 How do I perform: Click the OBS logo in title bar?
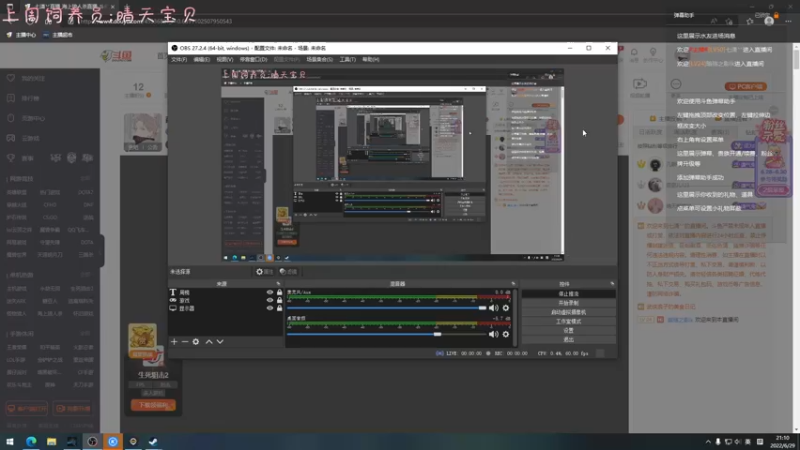tap(174, 48)
